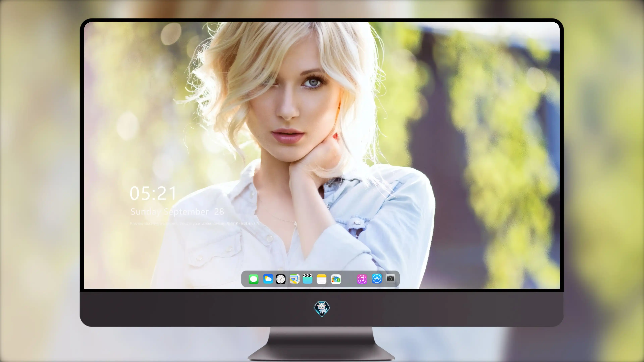Image resolution: width=644 pixels, height=362 pixels.
Task: Click the dragon logo badge on monitor chin
Action: tap(322, 309)
